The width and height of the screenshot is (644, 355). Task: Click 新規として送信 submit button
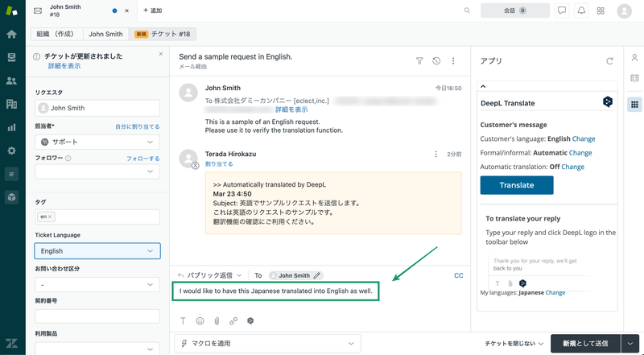coord(587,344)
